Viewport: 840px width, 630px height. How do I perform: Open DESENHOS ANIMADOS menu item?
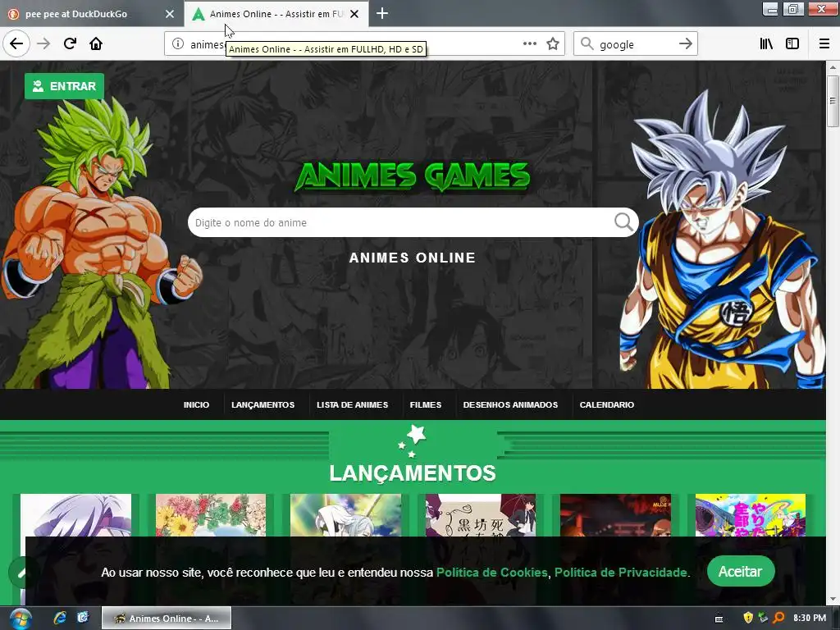[x=510, y=404]
